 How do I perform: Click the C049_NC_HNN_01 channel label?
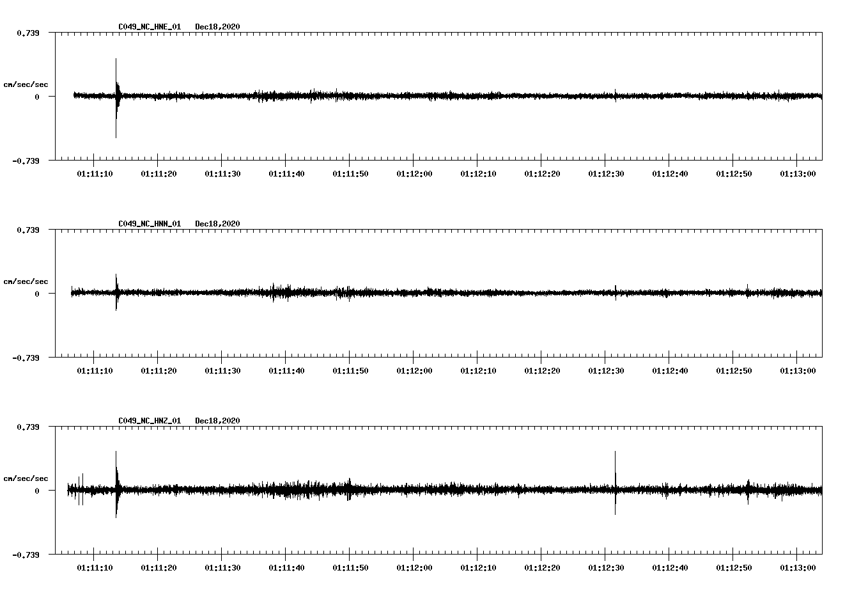149,224
